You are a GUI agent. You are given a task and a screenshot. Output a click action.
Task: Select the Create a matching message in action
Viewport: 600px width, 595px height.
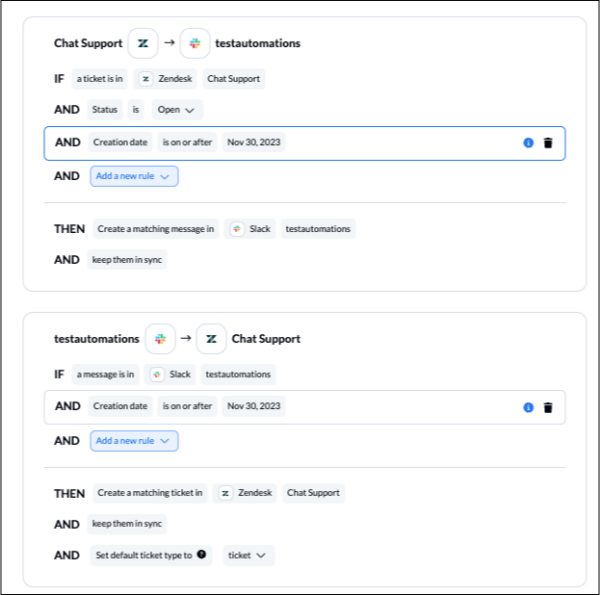pyautogui.click(x=155, y=229)
